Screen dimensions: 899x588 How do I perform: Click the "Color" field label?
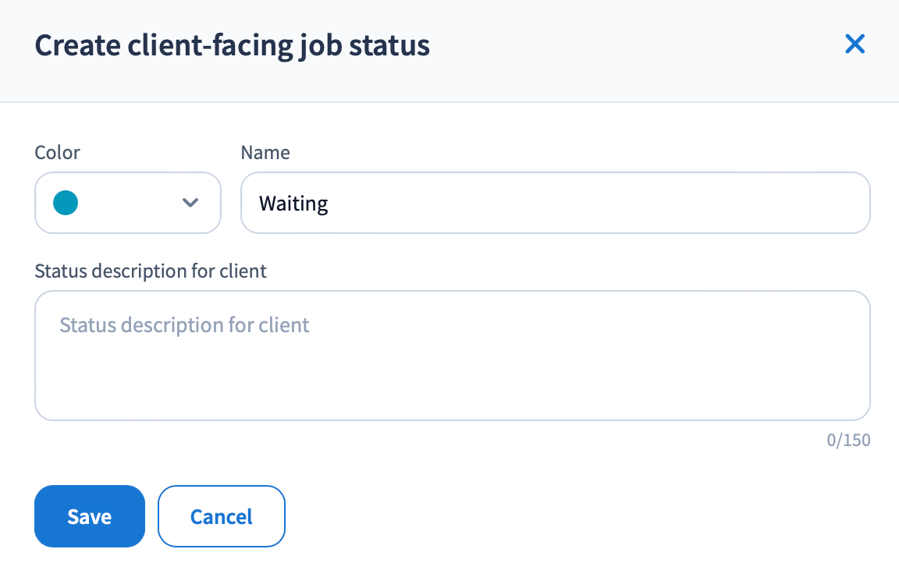(x=58, y=152)
